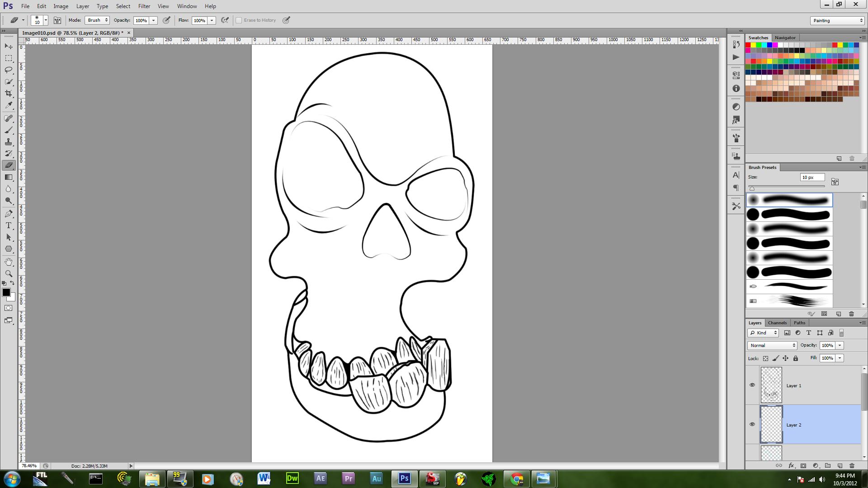Open Chrome from the taskbar

(x=517, y=479)
